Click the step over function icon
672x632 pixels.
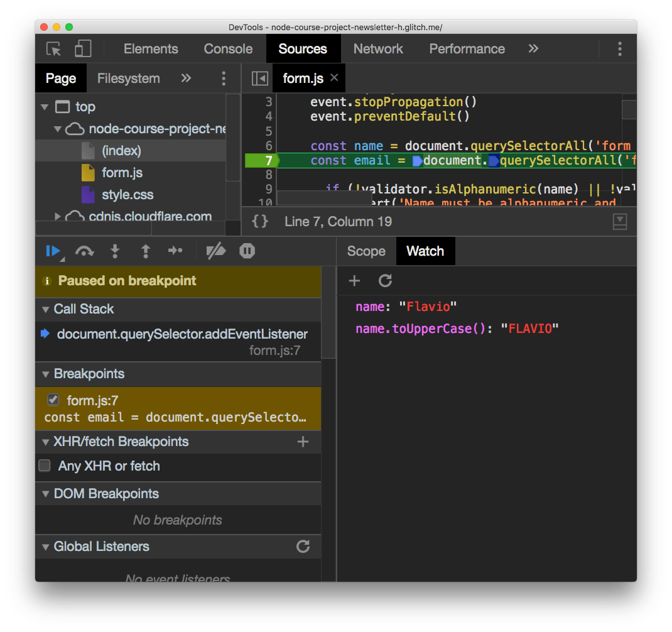pyautogui.click(x=84, y=251)
